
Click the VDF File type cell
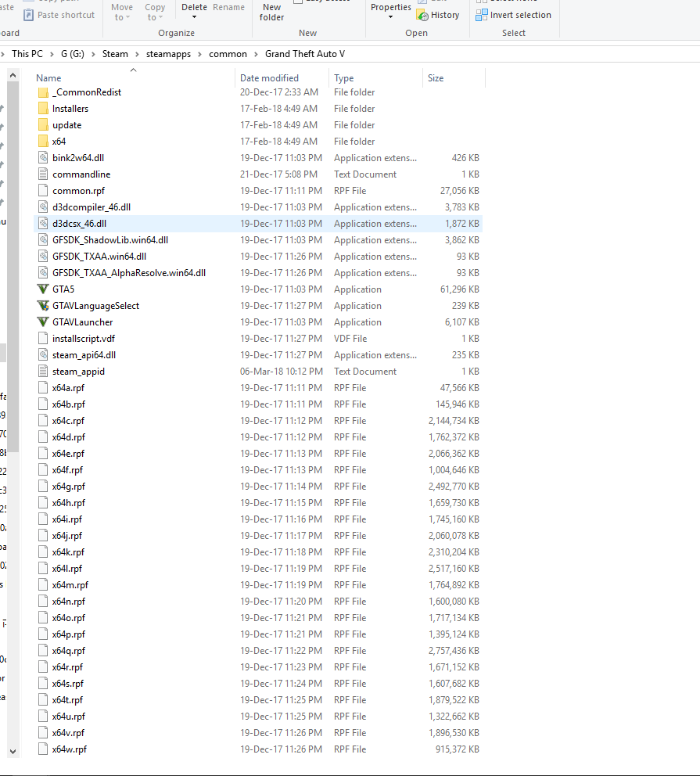(350, 339)
